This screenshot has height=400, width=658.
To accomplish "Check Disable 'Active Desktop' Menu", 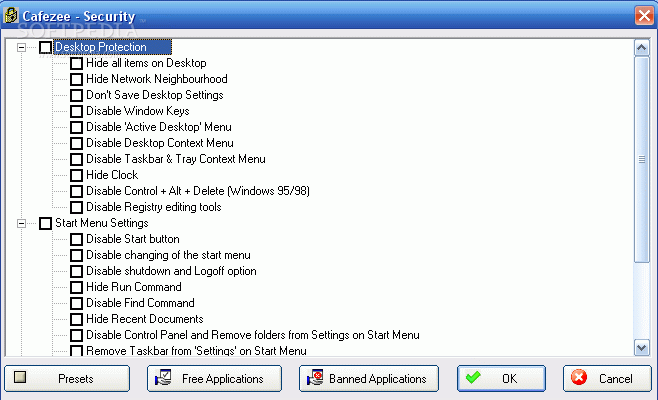I will [76, 127].
